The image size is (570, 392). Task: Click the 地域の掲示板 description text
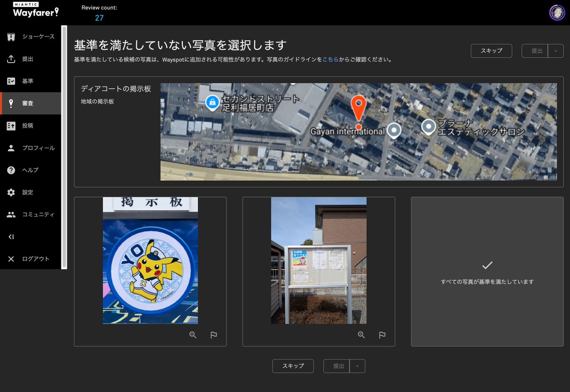[x=97, y=101]
